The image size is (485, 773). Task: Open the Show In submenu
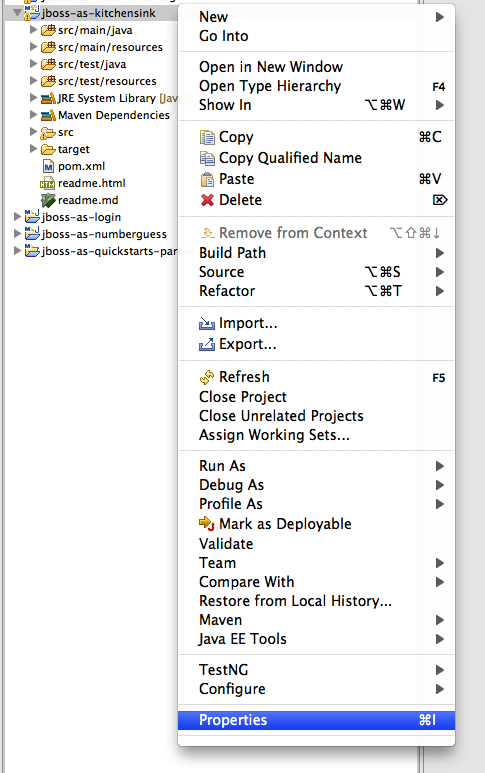pyautogui.click(x=316, y=105)
